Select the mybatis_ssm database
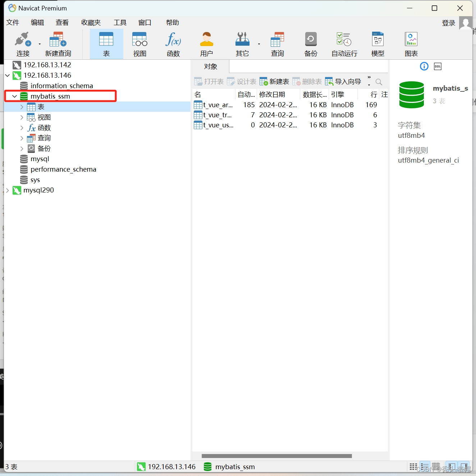The image size is (476, 476). [x=50, y=96]
